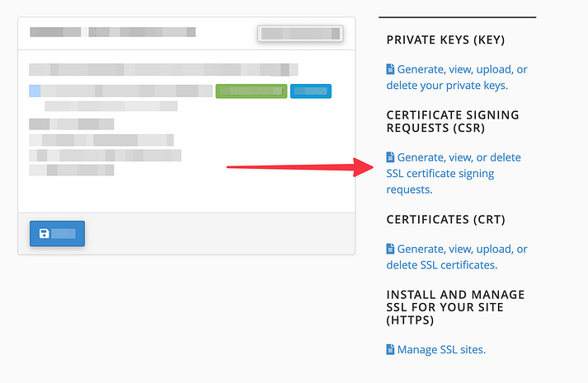Viewport: 588px width, 383px height.
Task: Click the gray blurred button in panel header
Action: tap(300, 34)
